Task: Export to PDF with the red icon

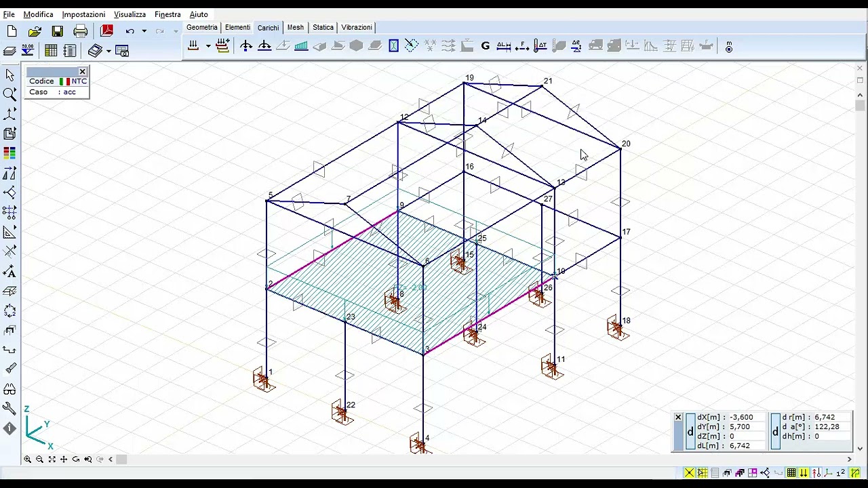Action: [x=106, y=31]
